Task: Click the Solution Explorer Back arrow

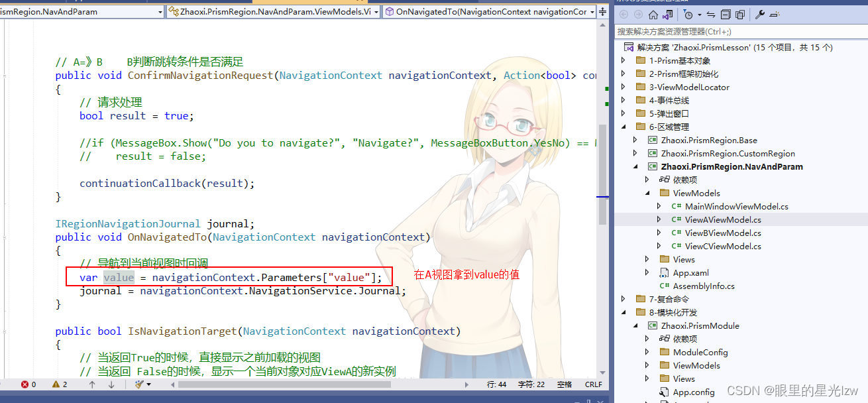Action: (x=624, y=15)
